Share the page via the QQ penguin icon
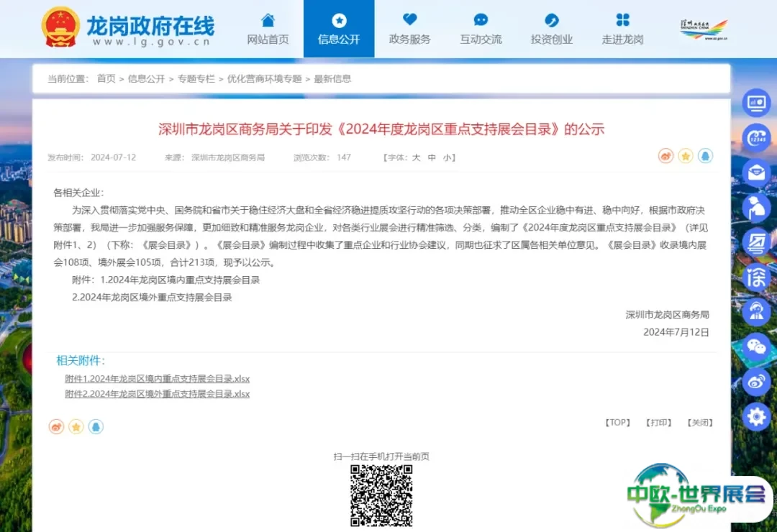This screenshot has height=532, width=777. (96, 426)
